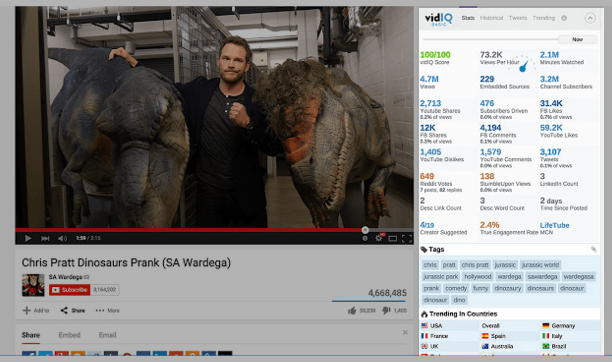
Task: Switch player to theater mode
Action: [x=393, y=238]
